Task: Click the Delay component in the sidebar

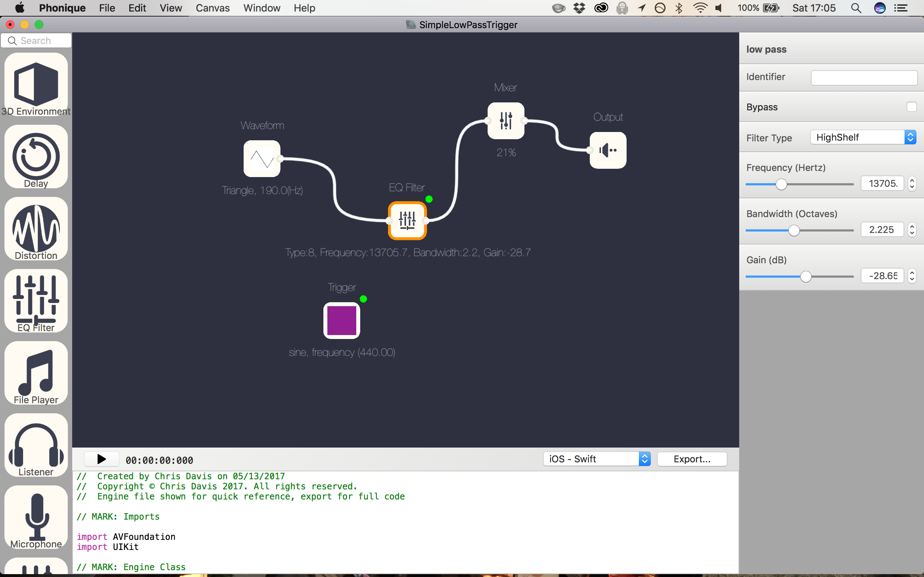Action: (36, 157)
